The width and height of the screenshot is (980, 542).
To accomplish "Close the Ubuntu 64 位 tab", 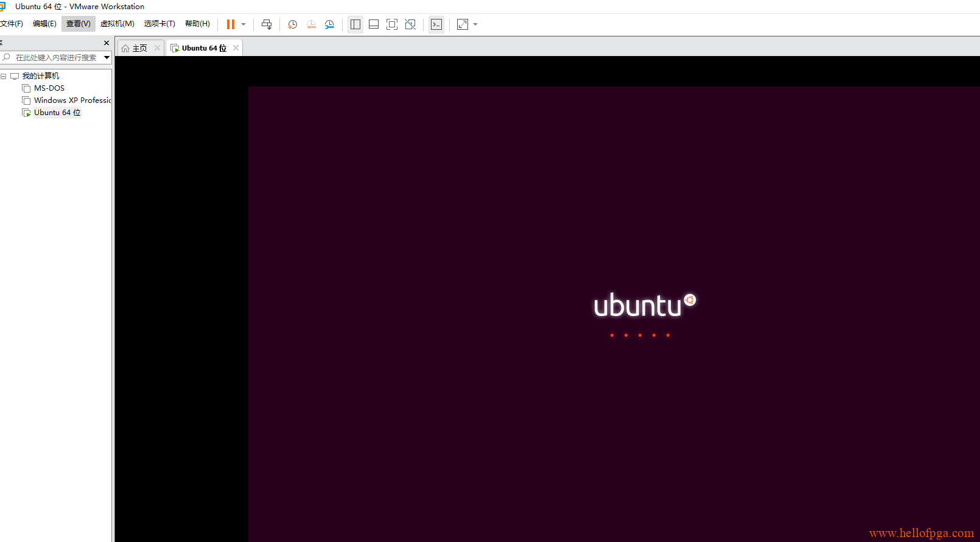I will pyautogui.click(x=236, y=48).
